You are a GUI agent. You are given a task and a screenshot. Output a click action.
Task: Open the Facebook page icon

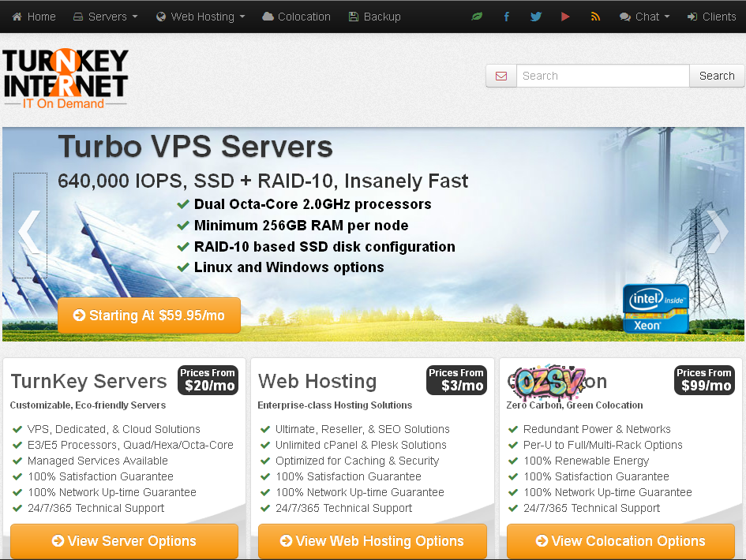tap(506, 17)
